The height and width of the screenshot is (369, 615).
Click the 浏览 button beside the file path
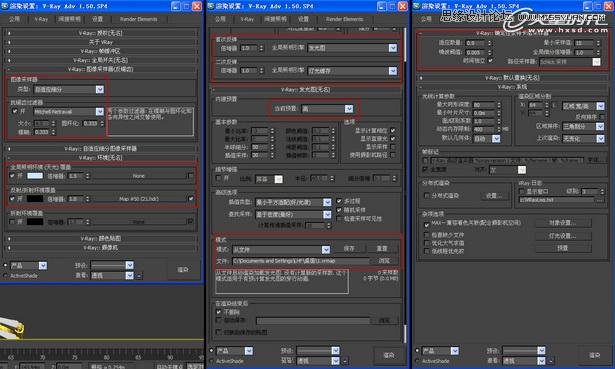pyautogui.click(x=384, y=261)
